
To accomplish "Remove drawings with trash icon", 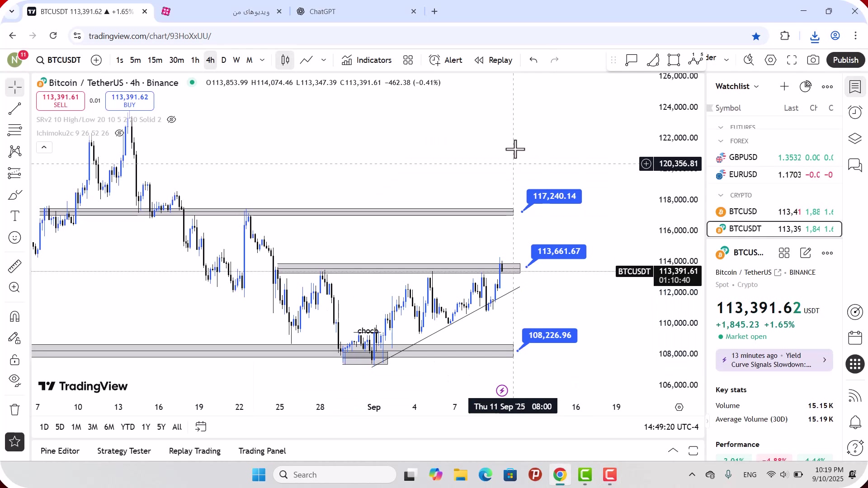I will (x=15, y=410).
